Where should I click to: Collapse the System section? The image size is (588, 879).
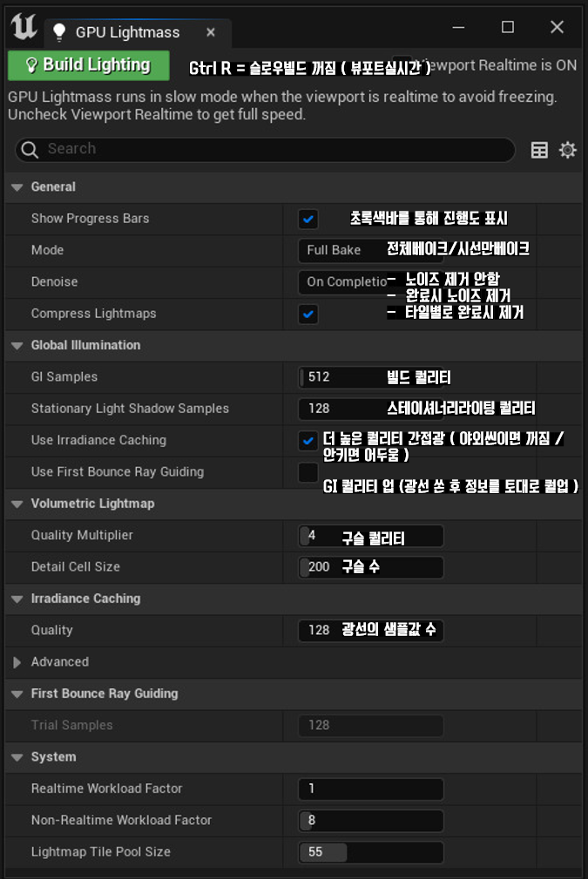pos(17,757)
